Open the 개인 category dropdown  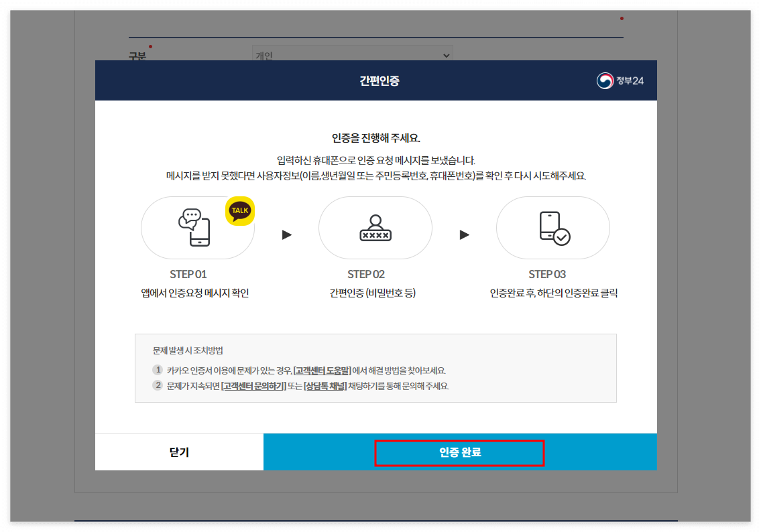446,55
